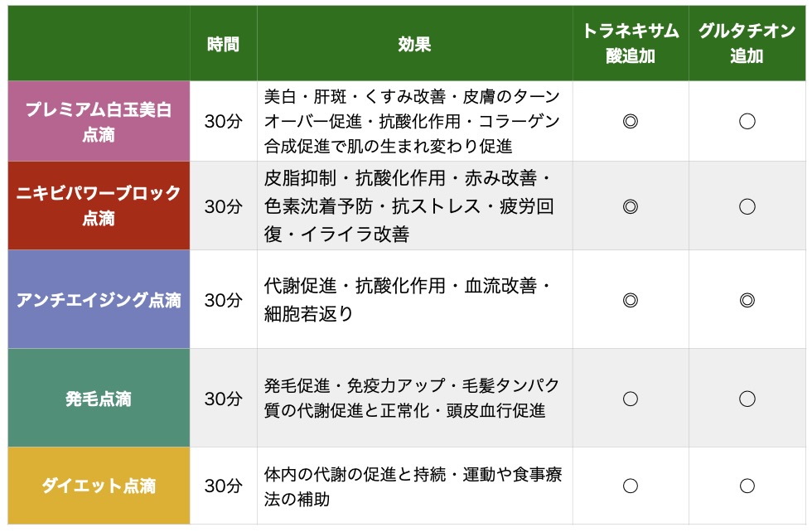Image resolution: width=812 pixels, height=532 pixels.
Task: Select the 効果 column header
Action: click(x=414, y=44)
